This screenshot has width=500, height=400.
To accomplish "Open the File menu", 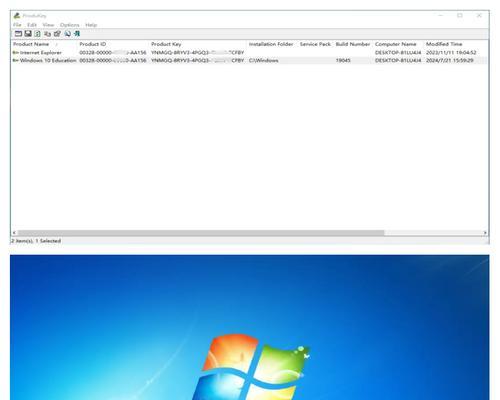I will pyautogui.click(x=17, y=25).
